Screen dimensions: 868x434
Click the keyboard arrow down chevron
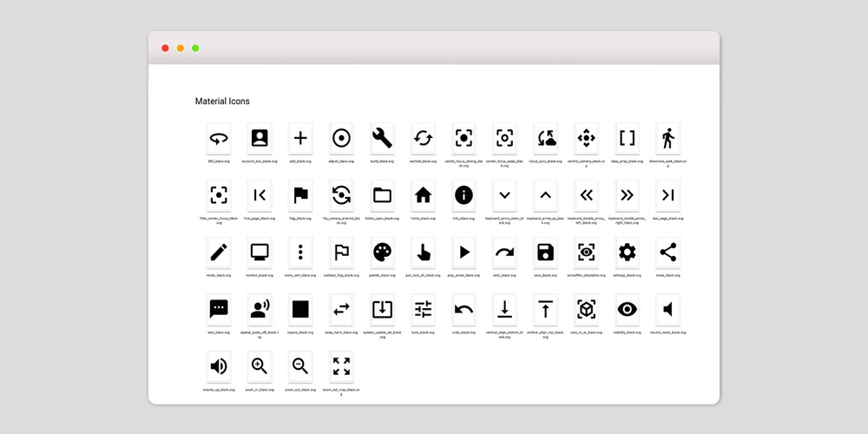[x=505, y=195]
